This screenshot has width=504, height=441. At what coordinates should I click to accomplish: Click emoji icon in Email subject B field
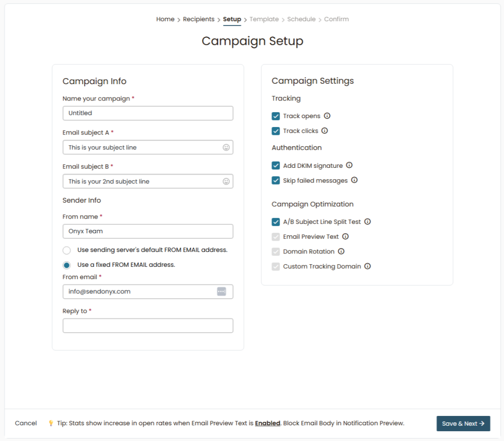[226, 181]
